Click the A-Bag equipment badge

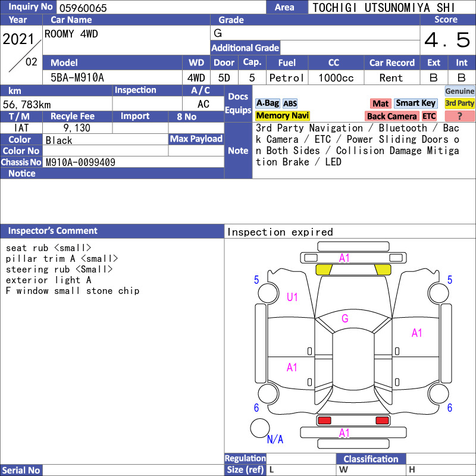(267, 103)
